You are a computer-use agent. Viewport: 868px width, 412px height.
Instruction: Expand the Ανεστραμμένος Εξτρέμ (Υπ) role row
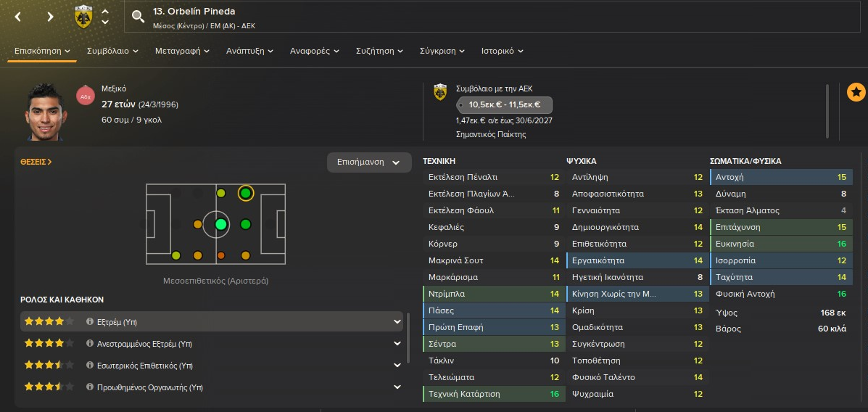pyautogui.click(x=397, y=344)
